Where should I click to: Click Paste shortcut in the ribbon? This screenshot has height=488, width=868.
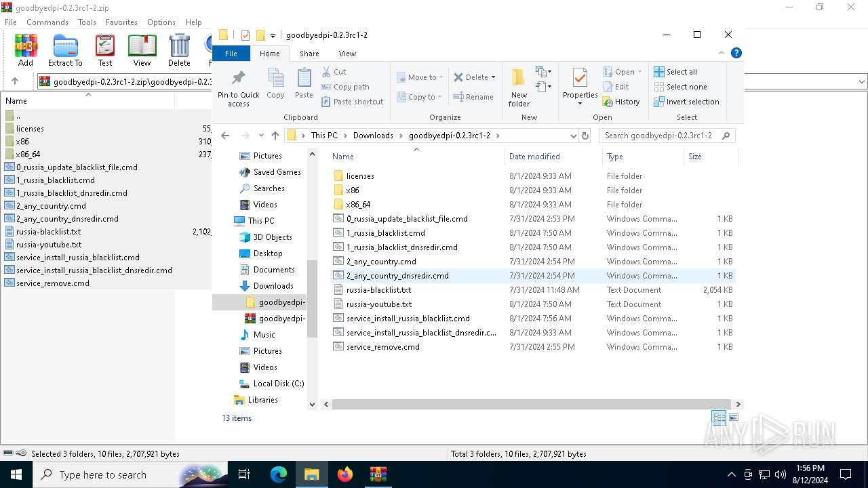click(x=352, y=102)
